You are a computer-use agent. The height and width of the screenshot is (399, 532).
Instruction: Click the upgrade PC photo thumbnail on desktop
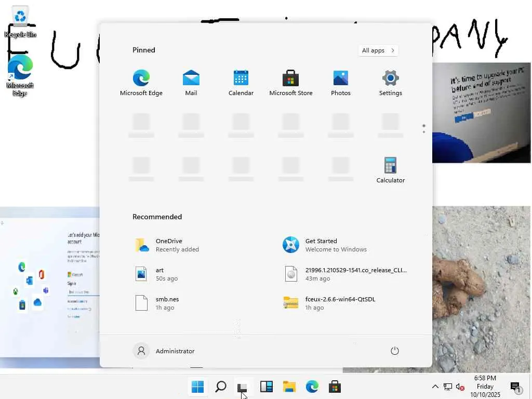[x=482, y=113]
